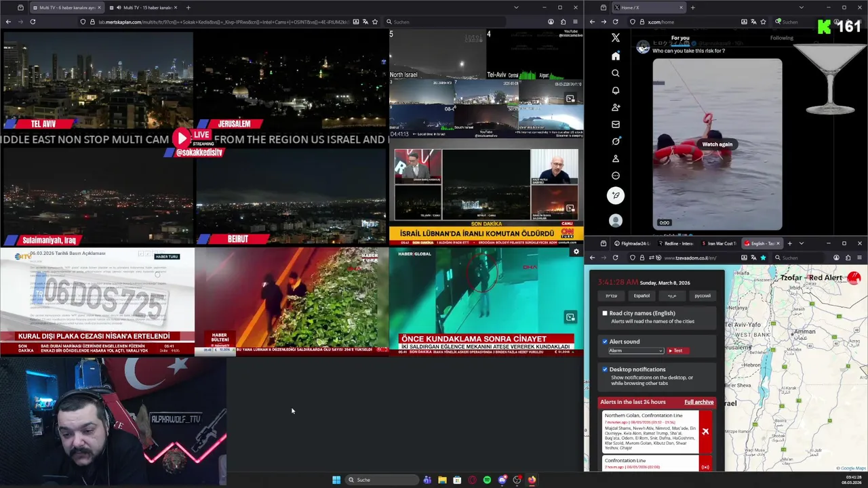Click Suchen search field in X window
The image size is (868, 488).
tap(797, 22)
